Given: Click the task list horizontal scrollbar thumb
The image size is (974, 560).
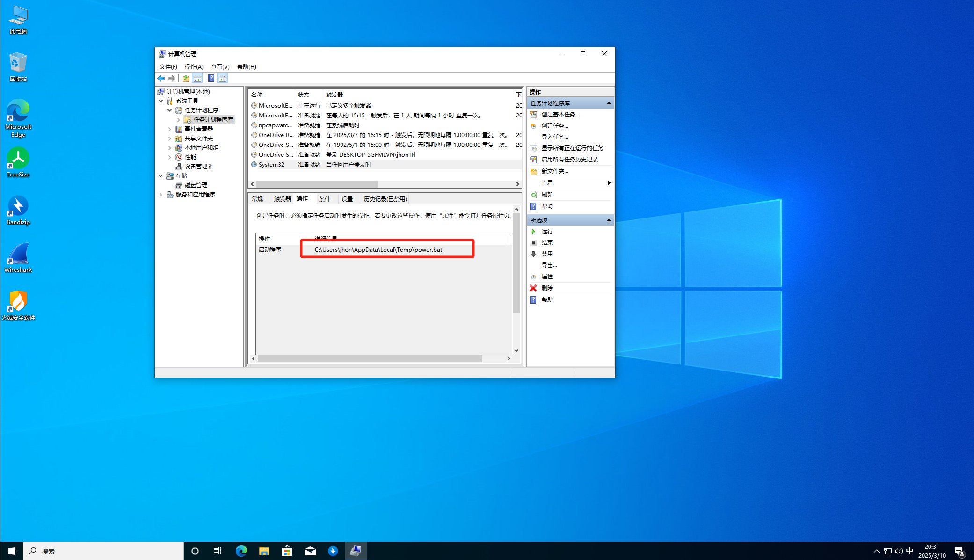Looking at the screenshot, I should click(317, 184).
